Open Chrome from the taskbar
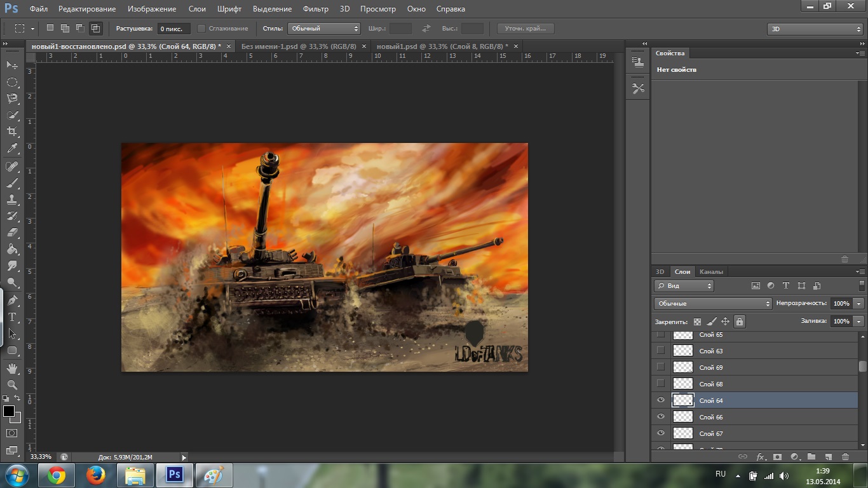The height and width of the screenshot is (488, 868). [x=57, y=475]
